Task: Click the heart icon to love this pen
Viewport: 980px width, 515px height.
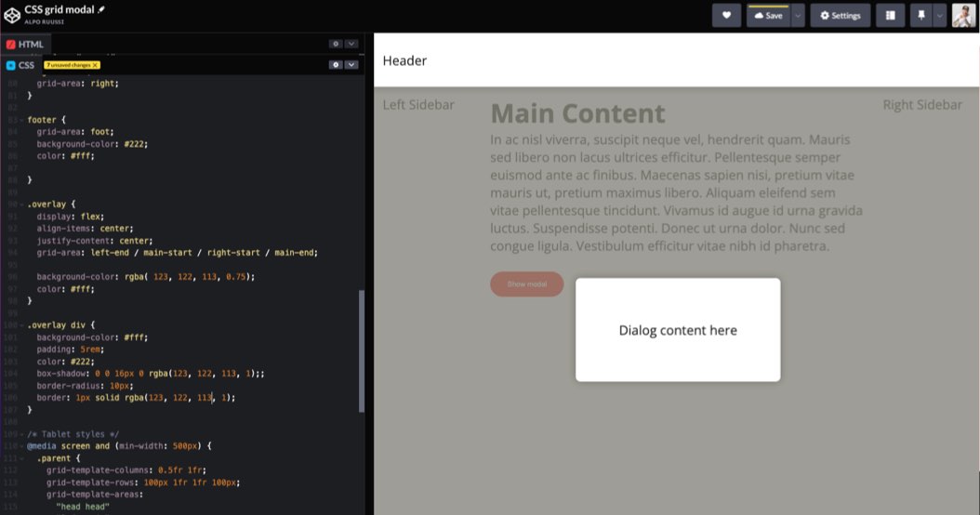Action: coord(726,16)
